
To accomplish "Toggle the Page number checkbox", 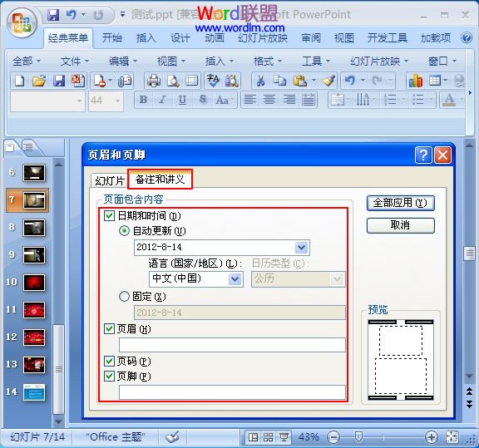I will tap(109, 361).
